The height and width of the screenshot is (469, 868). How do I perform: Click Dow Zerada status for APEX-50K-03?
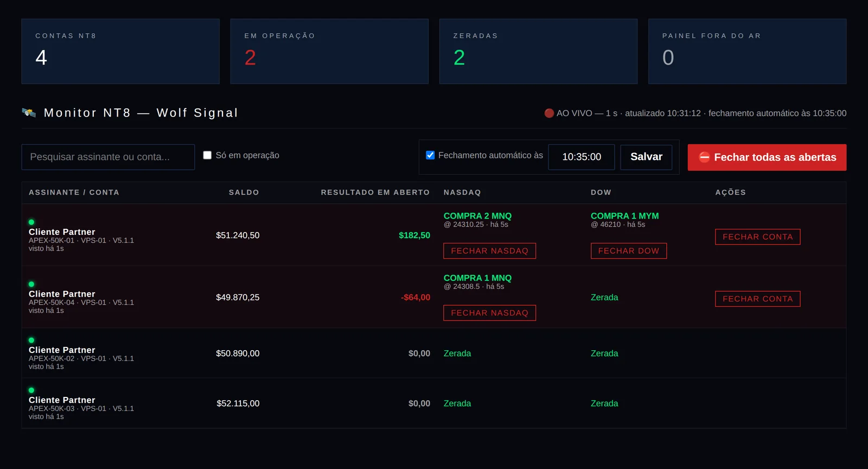[x=604, y=403]
